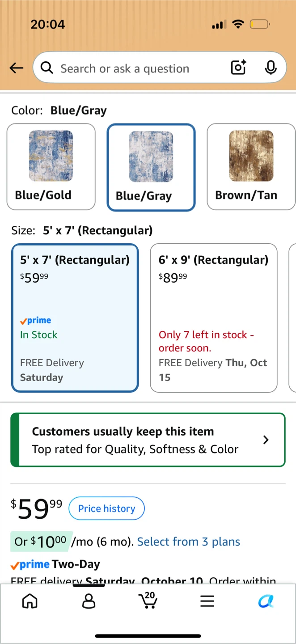Open the Alexa assistant icon
The image size is (296, 644).
(266, 602)
